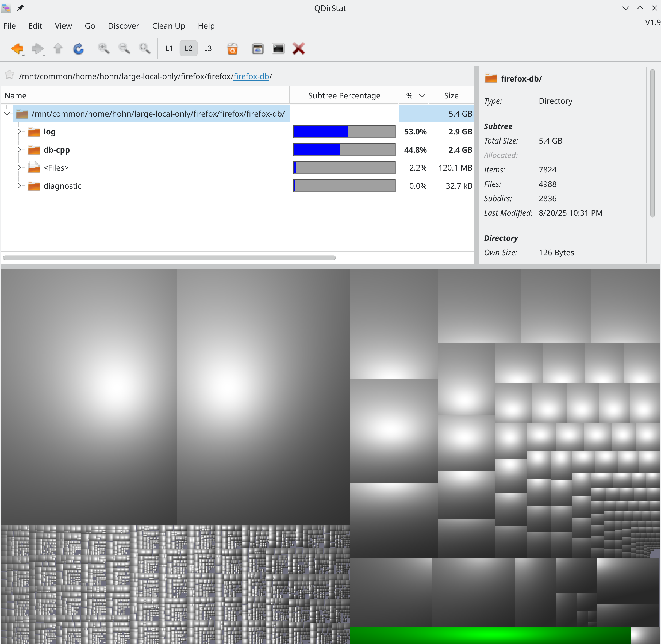This screenshot has width=661, height=644.
Task: Collapse the firefox-db root tree node
Action: pyautogui.click(x=7, y=114)
